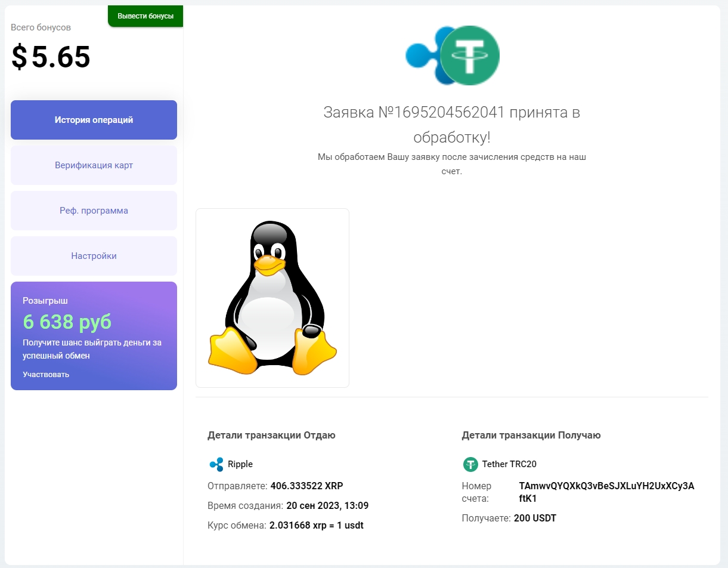Go to Верификация карт
This screenshot has width=728, height=568.
tap(94, 165)
